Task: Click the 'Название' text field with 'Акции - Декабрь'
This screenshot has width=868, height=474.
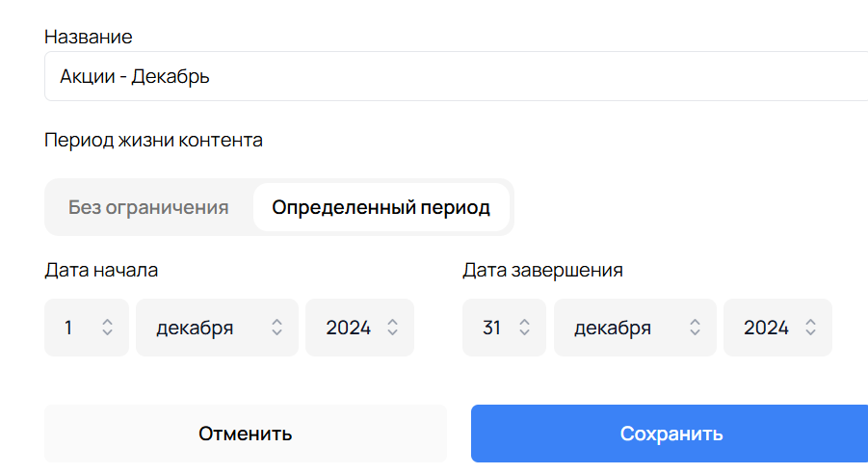Action: (x=453, y=76)
